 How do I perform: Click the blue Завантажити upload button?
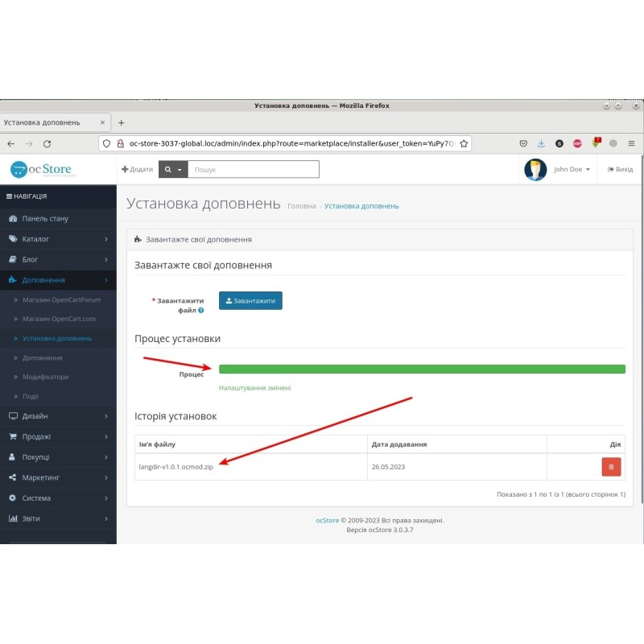click(x=250, y=301)
